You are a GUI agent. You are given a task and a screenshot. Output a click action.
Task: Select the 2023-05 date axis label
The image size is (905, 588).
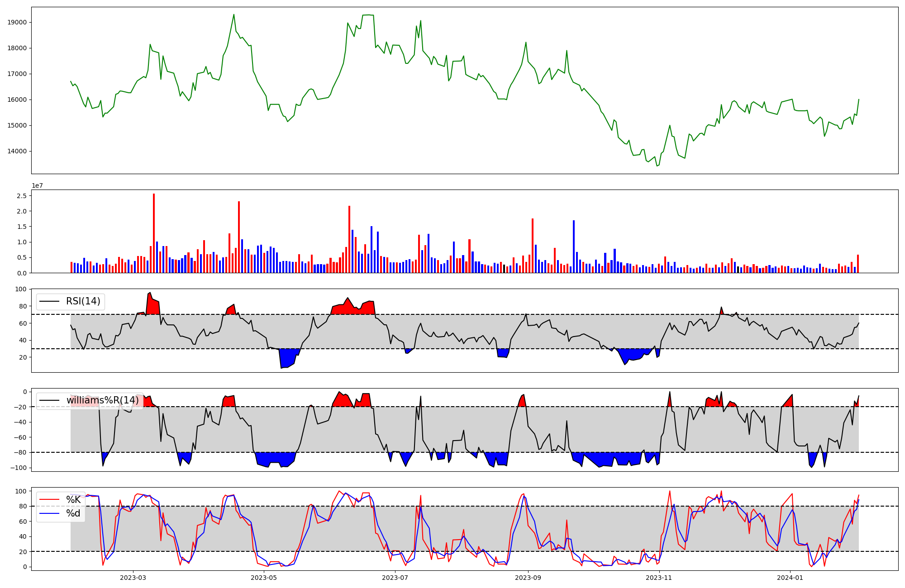coord(264,578)
